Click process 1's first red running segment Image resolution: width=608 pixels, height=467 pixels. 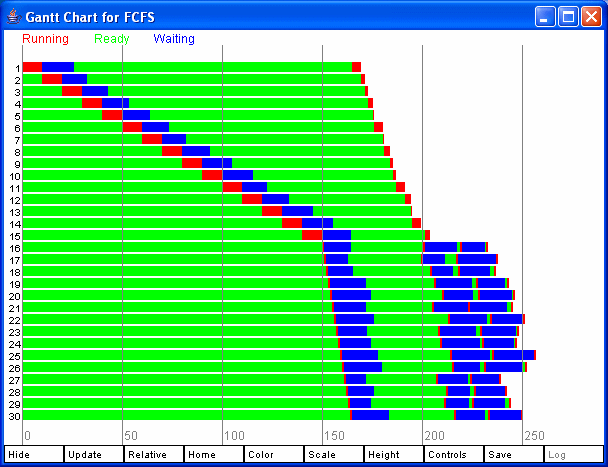click(x=32, y=67)
